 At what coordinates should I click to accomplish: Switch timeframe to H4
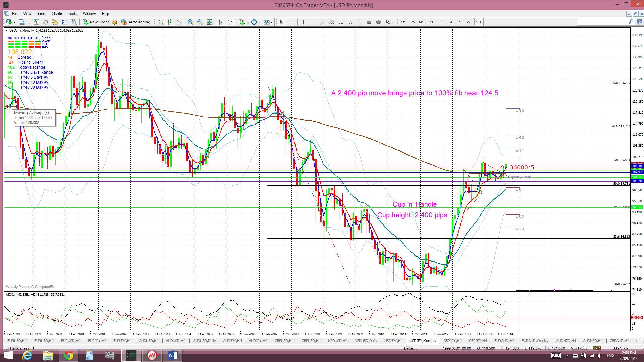[450, 22]
